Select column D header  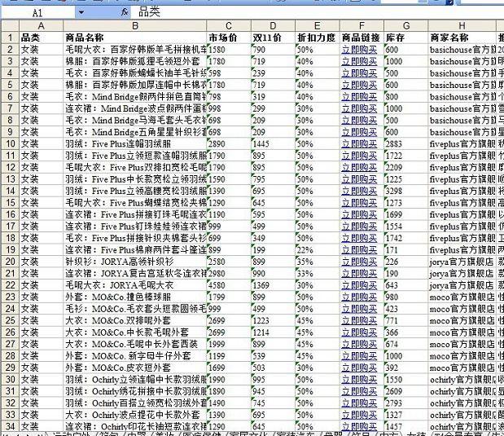273,26
